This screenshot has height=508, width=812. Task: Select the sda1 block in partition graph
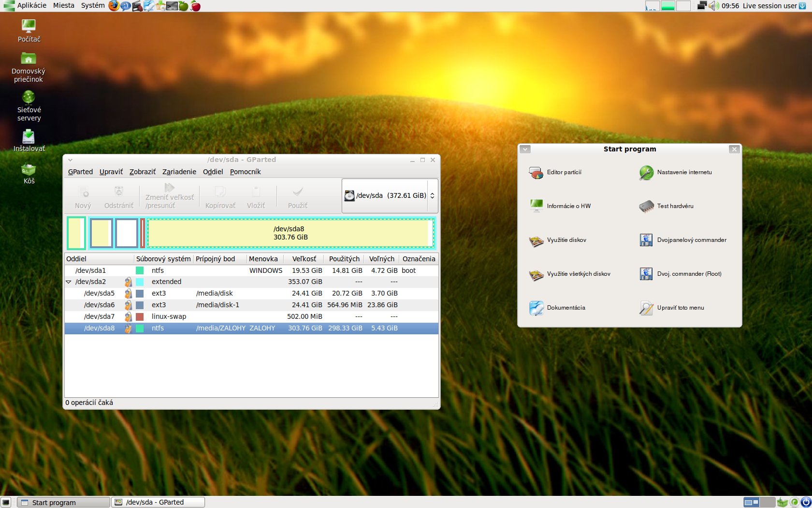tap(76, 233)
